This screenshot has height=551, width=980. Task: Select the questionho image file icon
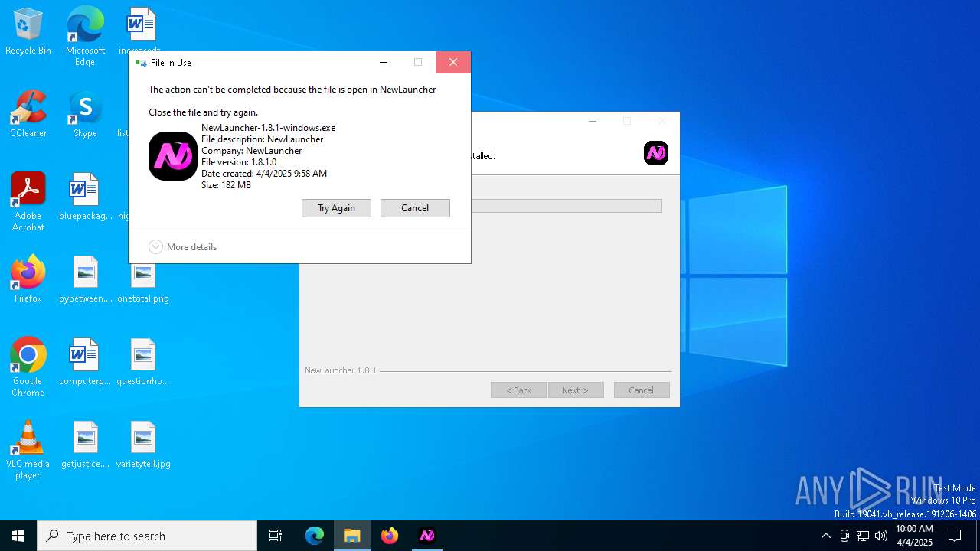click(x=143, y=363)
